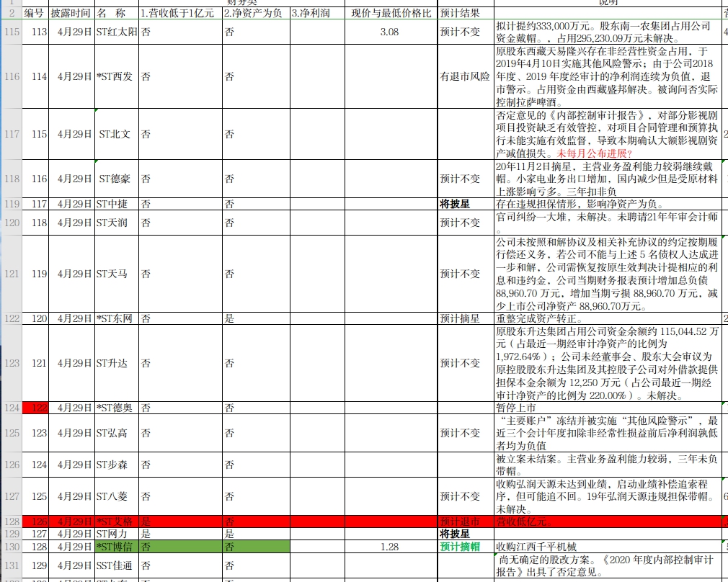Select 预计摘星 cell for *ST东网
This screenshot has width=728, height=582.
pos(466,318)
